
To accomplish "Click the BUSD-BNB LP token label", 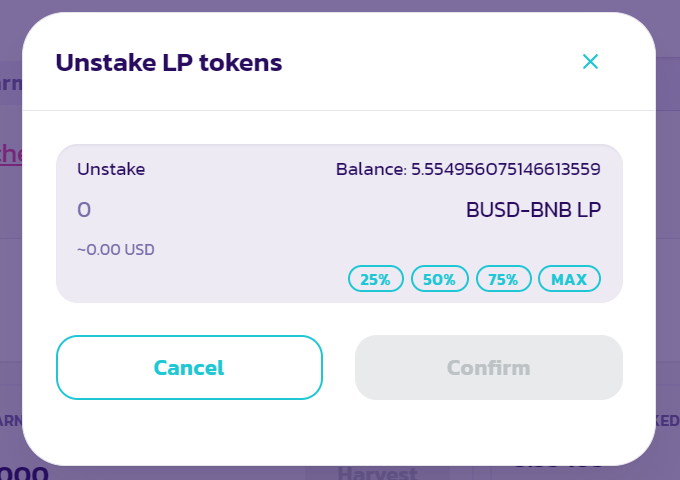I will point(533,210).
